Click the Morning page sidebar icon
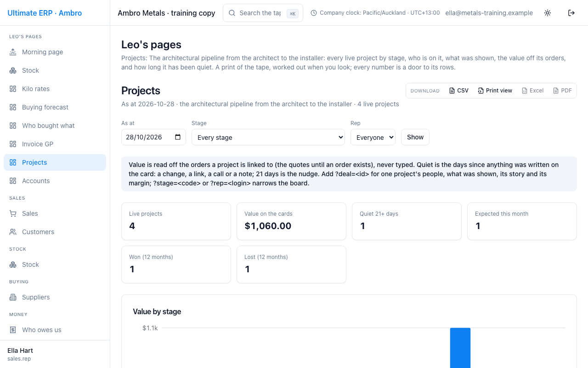 [13, 52]
